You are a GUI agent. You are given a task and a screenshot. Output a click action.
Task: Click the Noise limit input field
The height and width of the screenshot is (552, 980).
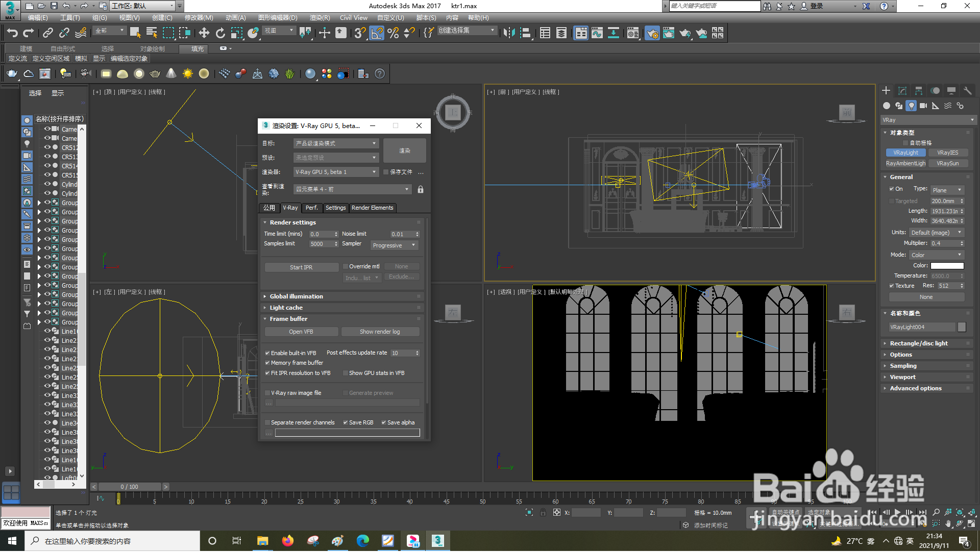tap(402, 234)
